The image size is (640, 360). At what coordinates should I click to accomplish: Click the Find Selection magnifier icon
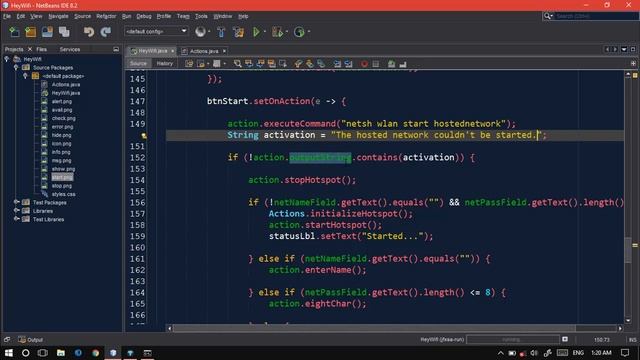tap(238, 64)
